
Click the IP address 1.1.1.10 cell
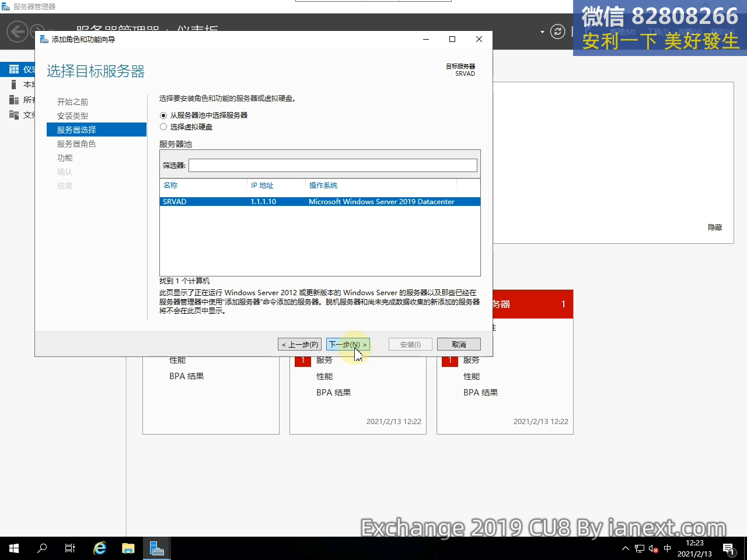263,202
